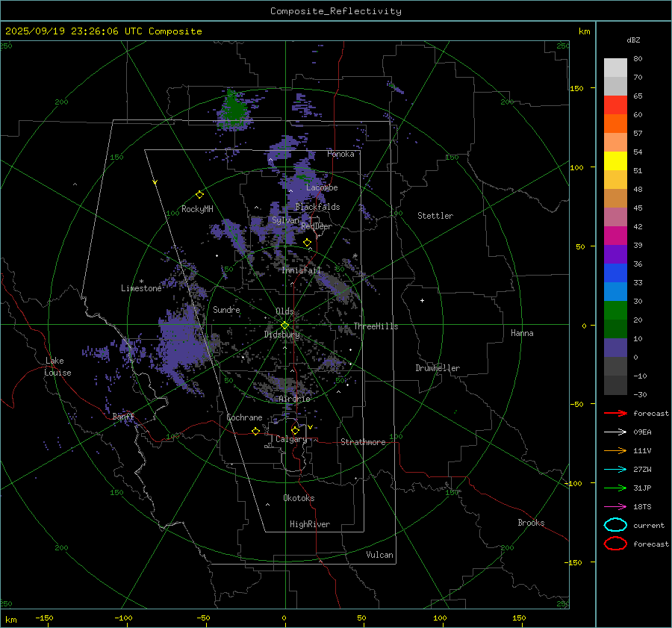Click the cyan current ellipse legend icon
The height and width of the screenshot is (628, 672).
[615, 525]
